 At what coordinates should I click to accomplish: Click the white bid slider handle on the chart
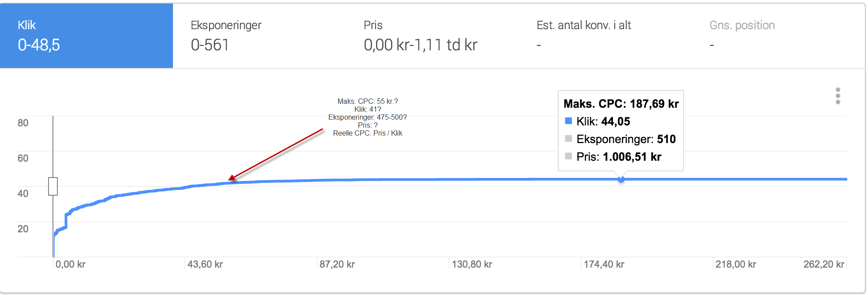[53, 186]
